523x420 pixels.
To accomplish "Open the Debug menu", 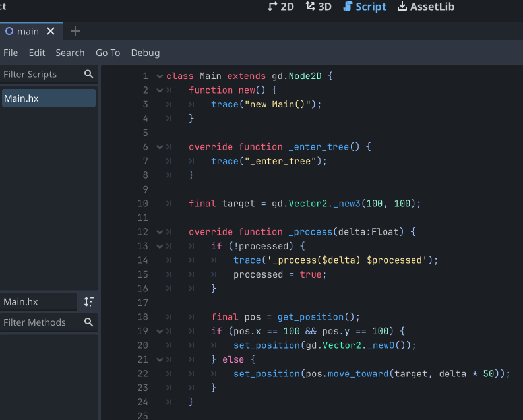I will click(146, 53).
